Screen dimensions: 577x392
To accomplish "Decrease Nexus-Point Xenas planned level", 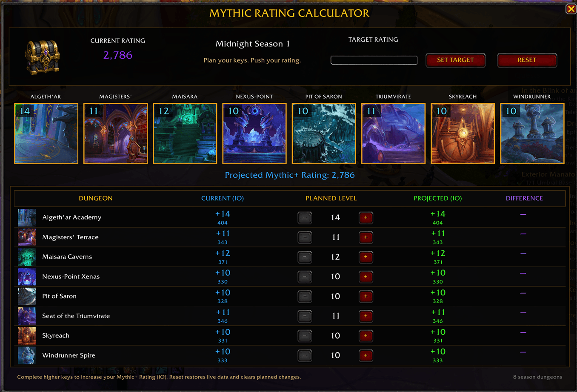I will [x=305, y=277].
